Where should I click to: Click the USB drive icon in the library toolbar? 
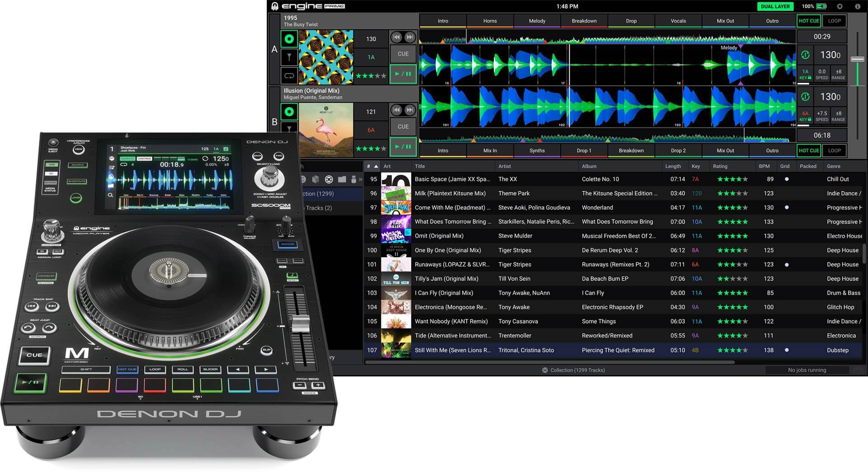(x=354, y=179)
